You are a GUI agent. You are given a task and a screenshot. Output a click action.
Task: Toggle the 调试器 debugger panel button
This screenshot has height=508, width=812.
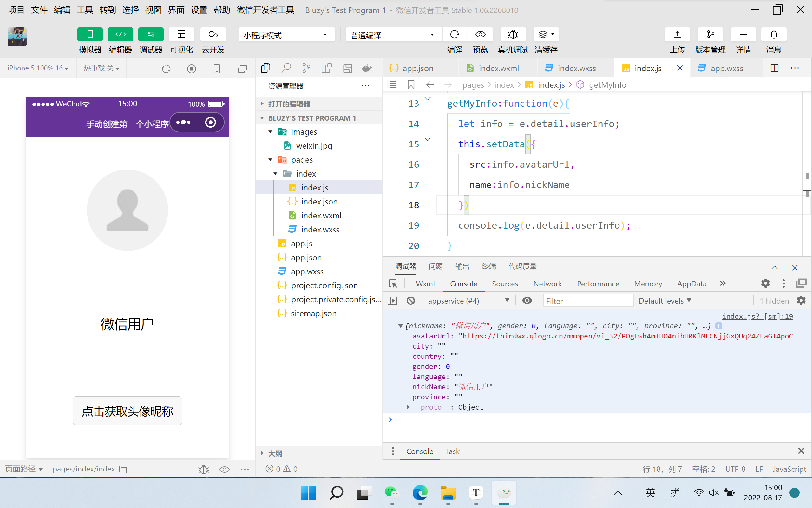coord(151,34)
